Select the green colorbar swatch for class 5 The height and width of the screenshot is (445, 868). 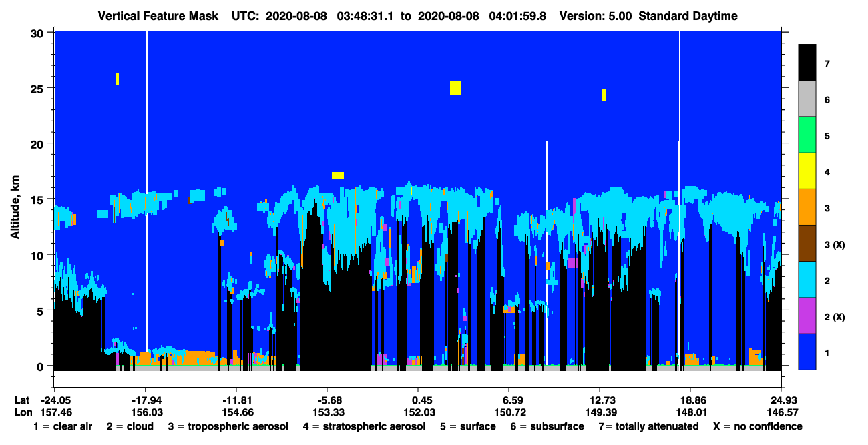pyautogui.click(x=807, y=135)
